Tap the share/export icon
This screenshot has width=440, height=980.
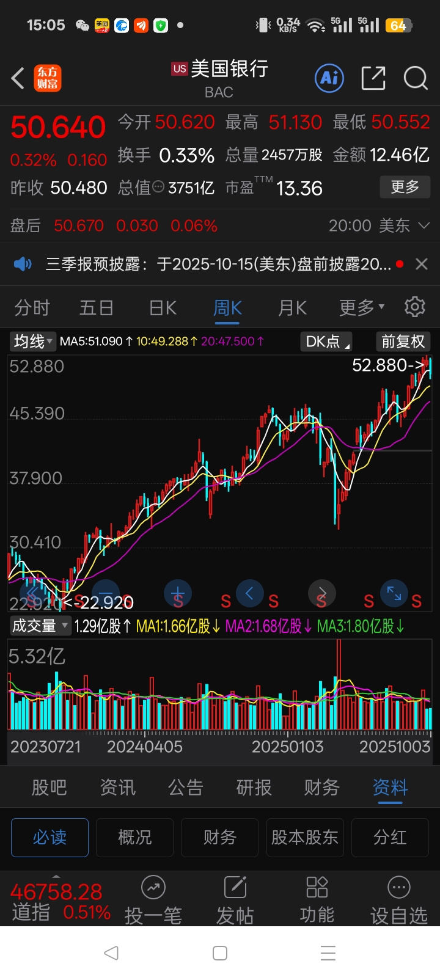pos(373,78)
